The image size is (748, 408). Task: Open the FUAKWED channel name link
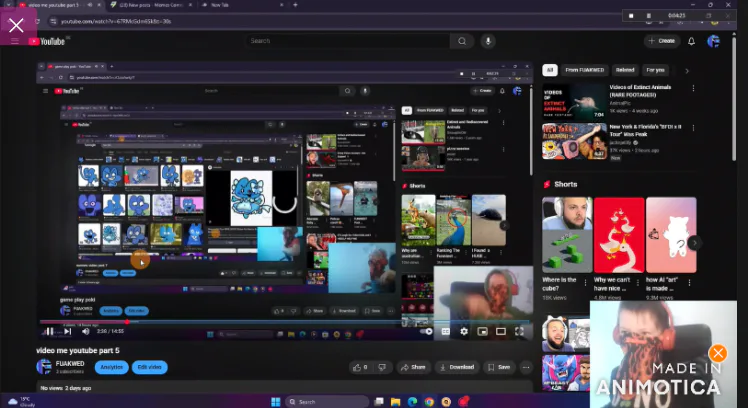(x=70, y=364)
